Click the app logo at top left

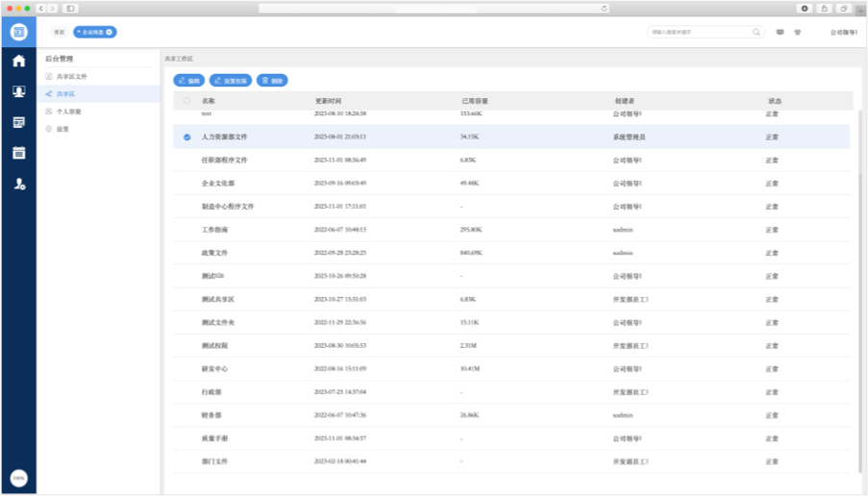click(x=18, y=32)
